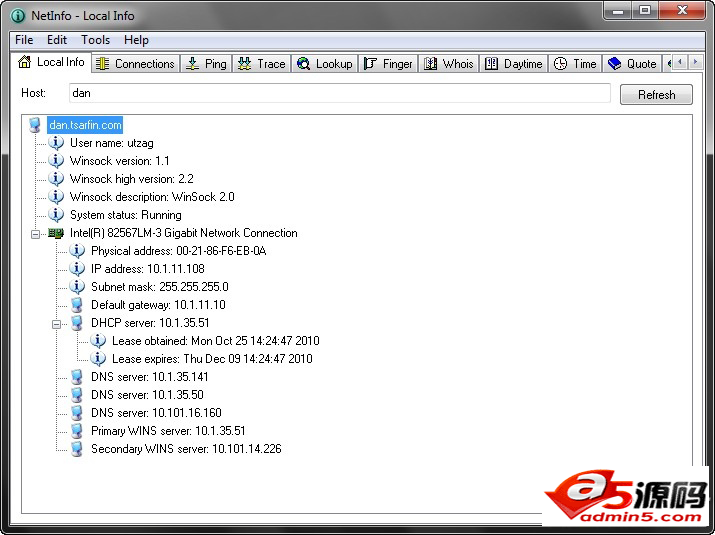Select 'Default gateway: 10.1.11.10' row

(158, 305)
